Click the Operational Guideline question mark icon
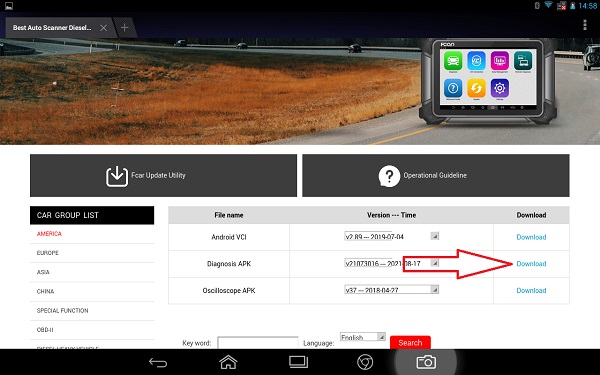Screen dimensions: 600x375 pyautogui.click(x=389, y=176)
